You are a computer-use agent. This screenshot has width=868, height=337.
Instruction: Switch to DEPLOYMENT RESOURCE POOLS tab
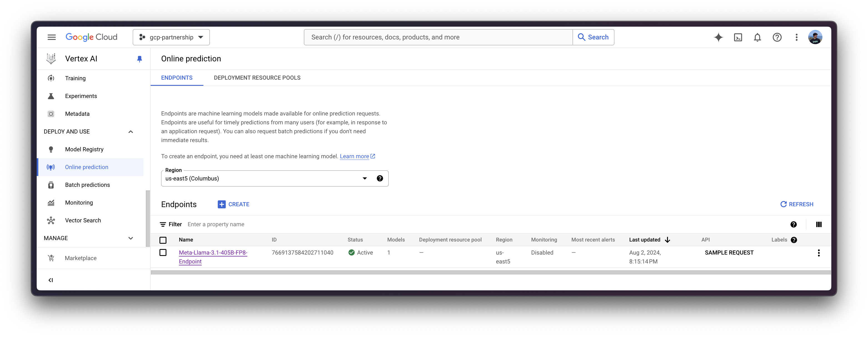click(257, 77)
